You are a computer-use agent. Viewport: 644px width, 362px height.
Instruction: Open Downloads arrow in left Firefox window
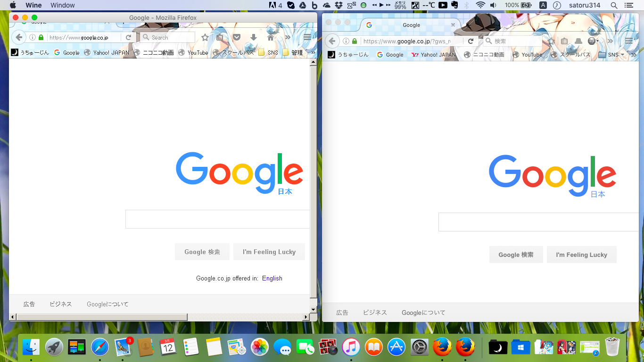point(254,37)
